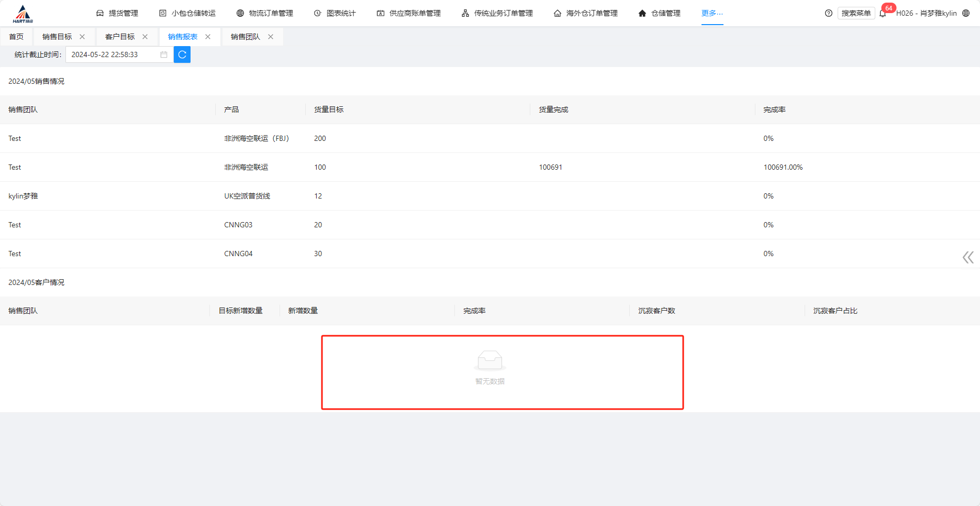Close the 客户目标 tab

pos(145,37)
